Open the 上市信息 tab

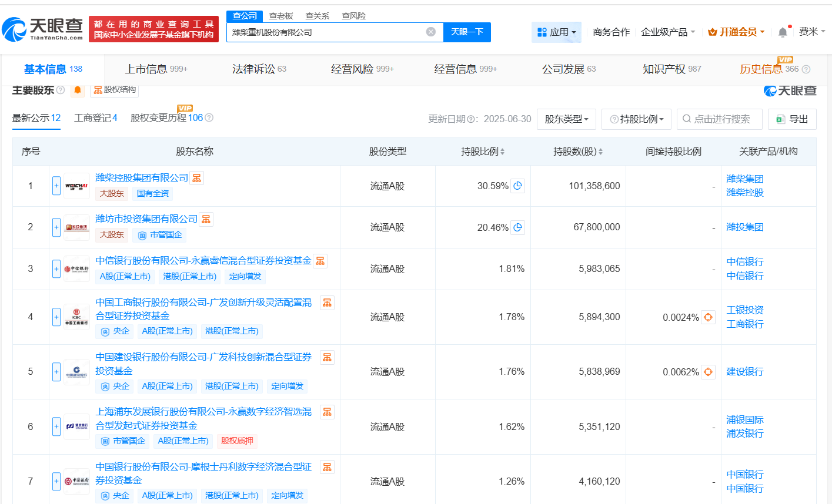click(x=148, y=69)
